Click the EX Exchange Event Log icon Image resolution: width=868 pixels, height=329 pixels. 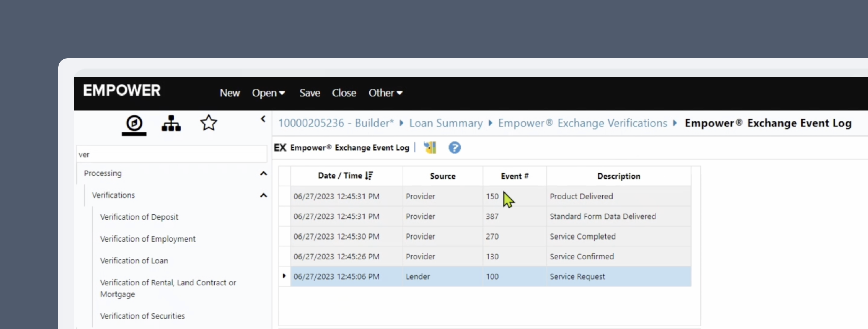pos(280,147)
